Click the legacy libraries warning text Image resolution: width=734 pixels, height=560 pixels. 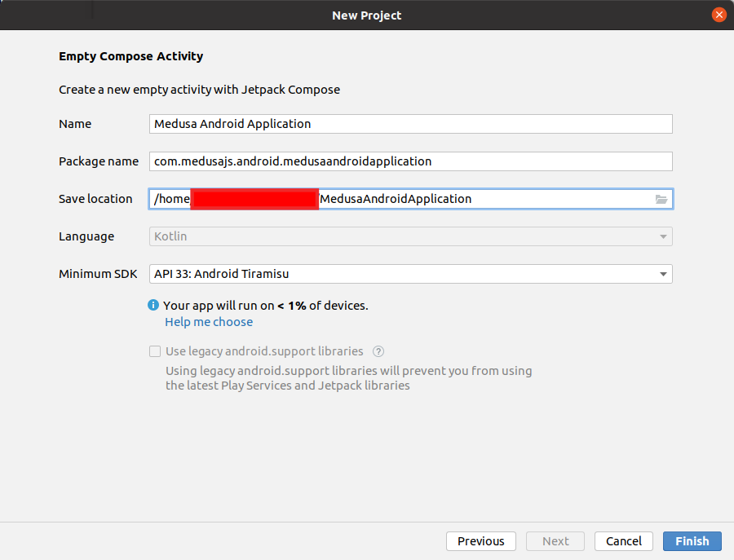pos(349,378)
